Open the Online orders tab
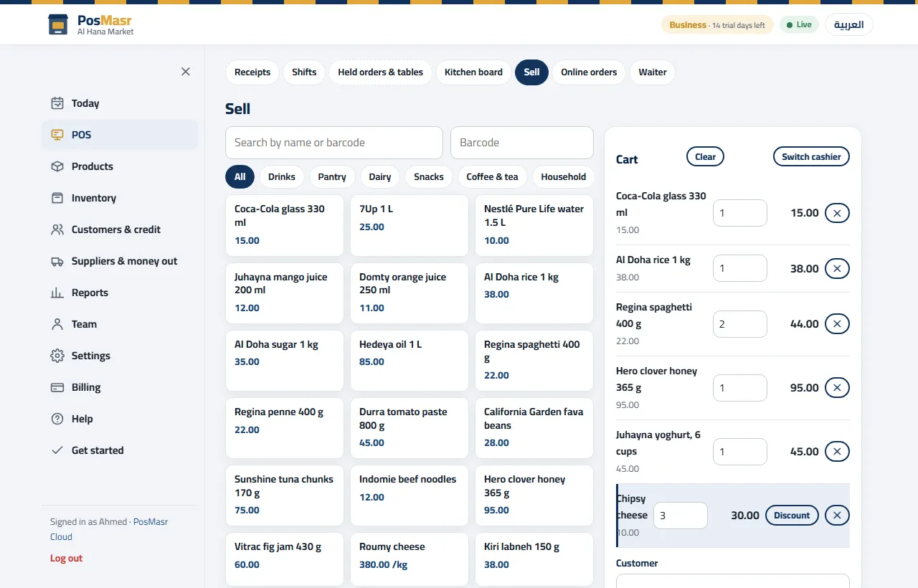 pos(589,72)
